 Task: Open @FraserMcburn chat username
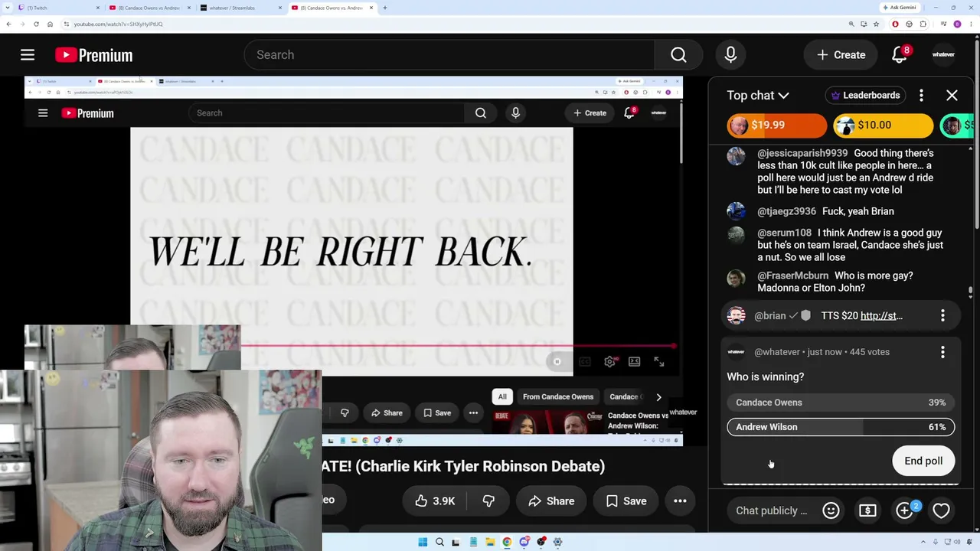[792, 275]
